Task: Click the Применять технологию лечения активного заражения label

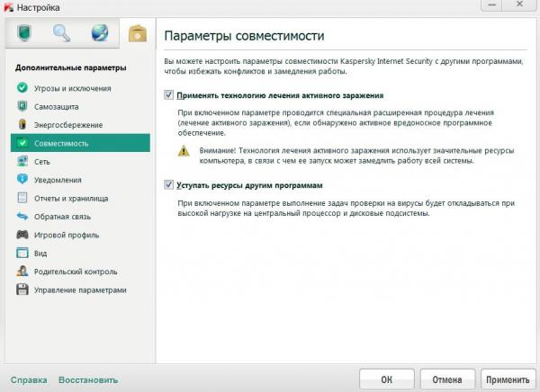Action: pyautogui.click(x=280, y=95)
